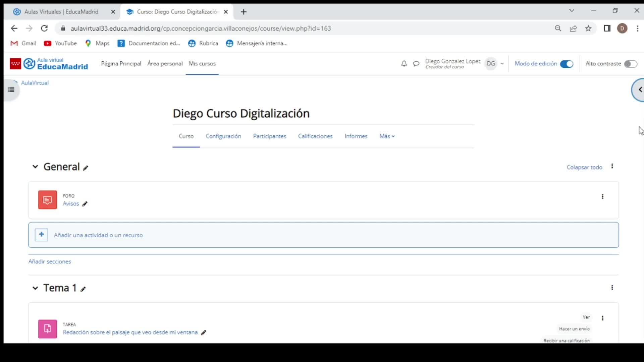Enable the Alto contraste switch
The image size is (644, 362).
click(630, 64)
